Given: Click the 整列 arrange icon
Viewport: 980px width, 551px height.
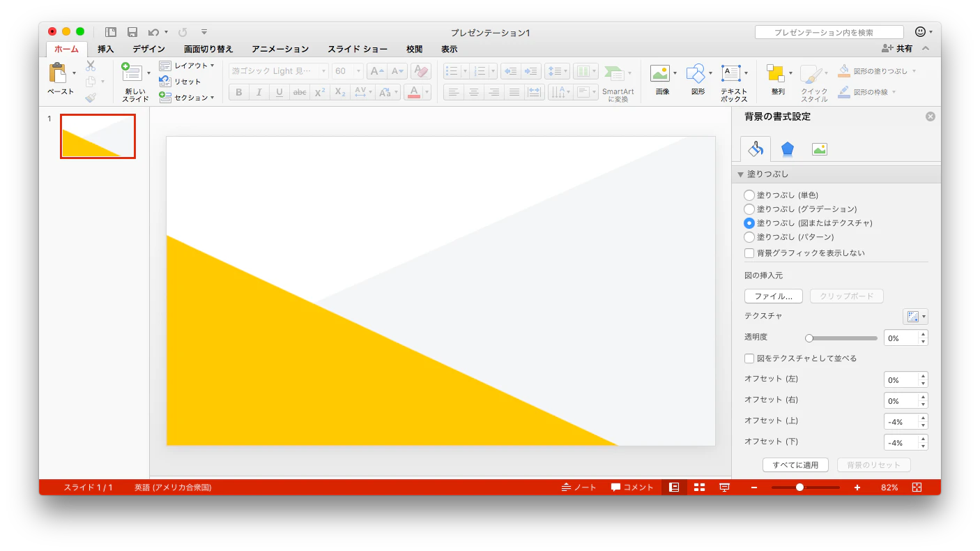Looking at the screenshot, I should 775,73.
